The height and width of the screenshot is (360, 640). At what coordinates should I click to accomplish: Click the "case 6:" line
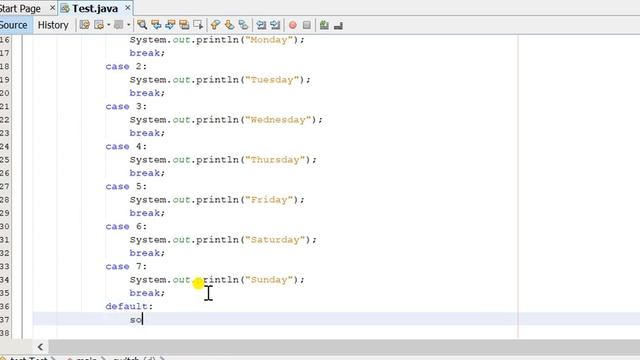coord(126,226)
